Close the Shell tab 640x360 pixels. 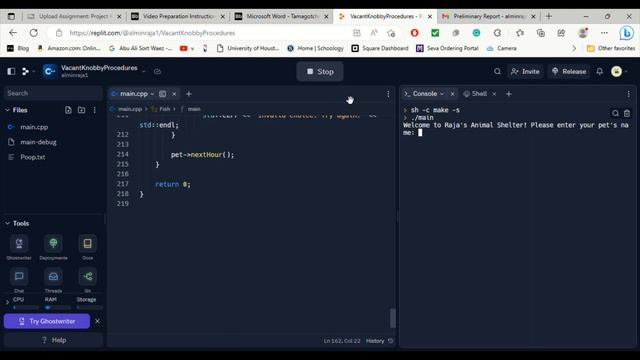click(494, 94)
